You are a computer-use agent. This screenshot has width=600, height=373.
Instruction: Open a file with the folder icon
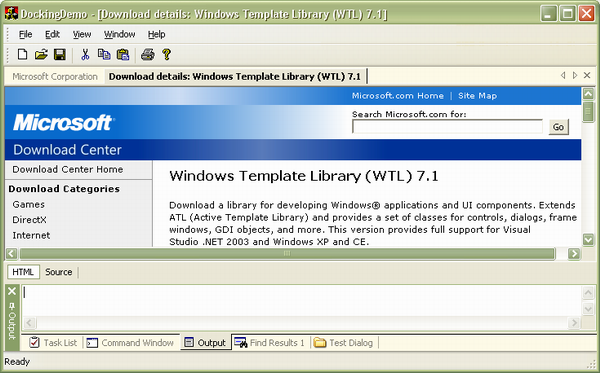(41, 54)
